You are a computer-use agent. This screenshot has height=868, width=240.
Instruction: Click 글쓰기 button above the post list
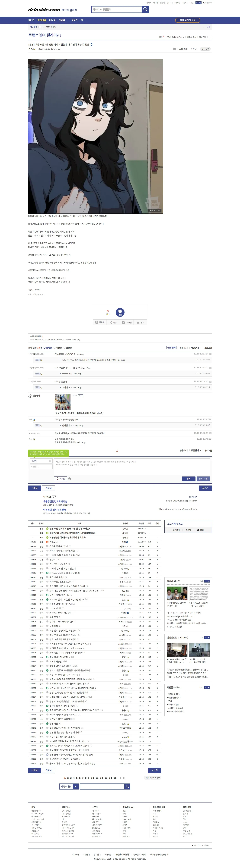pos(205,488)
